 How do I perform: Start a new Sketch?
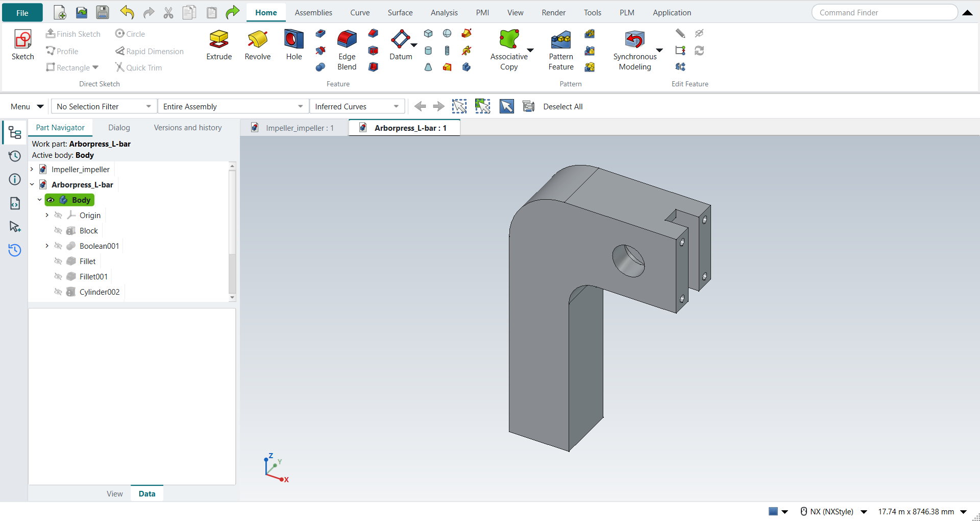23,45
